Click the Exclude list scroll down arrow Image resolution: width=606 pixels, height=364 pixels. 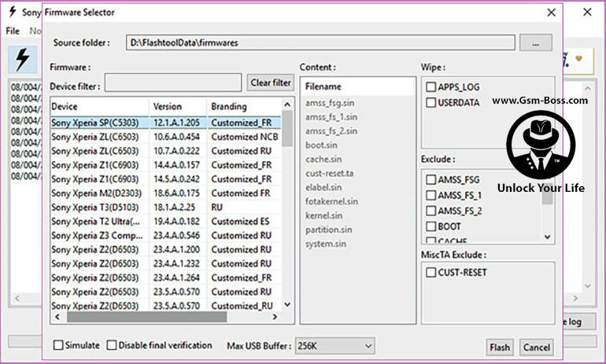547,237
